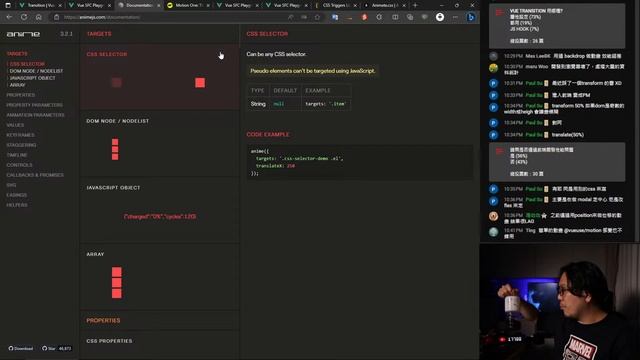640x360 pixels.
Task: Play the JavaScript Object demo
Action: [160, 210]
